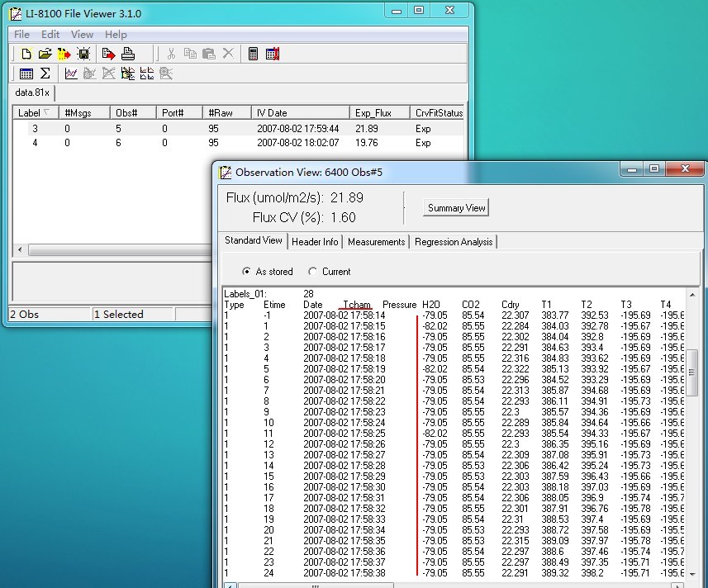Click the New file toolbar icon
The width and height of the screenshot is (708, 588).
click(x=26, y=54)
